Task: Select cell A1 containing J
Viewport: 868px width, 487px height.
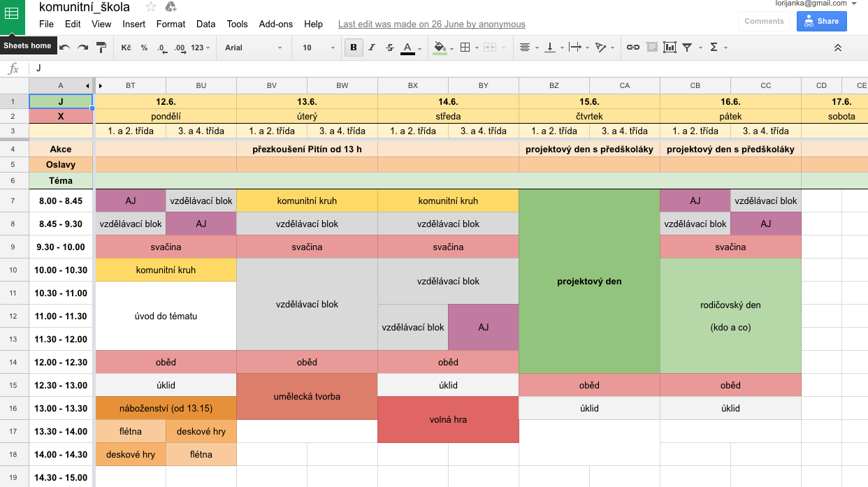Action: 61,101
